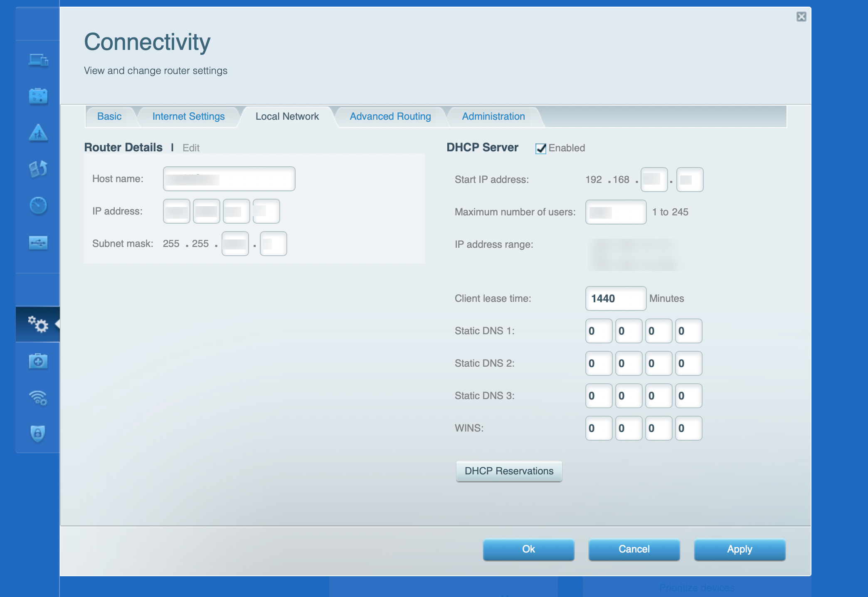
Task: Open the Security shield lock icon
Action: coord(38,434)
